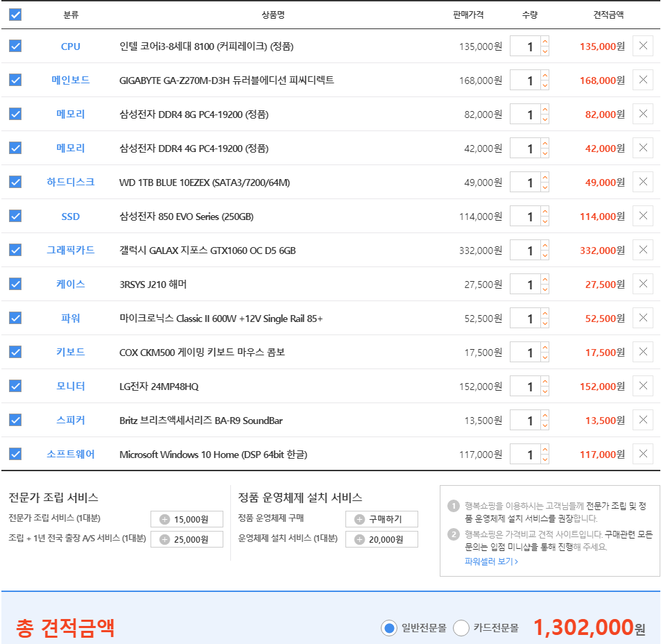The width and height of the screenshot is (661, 644).
Task: Uncheck the 스피커 row checkbox
Action: (x=15, y=420)
